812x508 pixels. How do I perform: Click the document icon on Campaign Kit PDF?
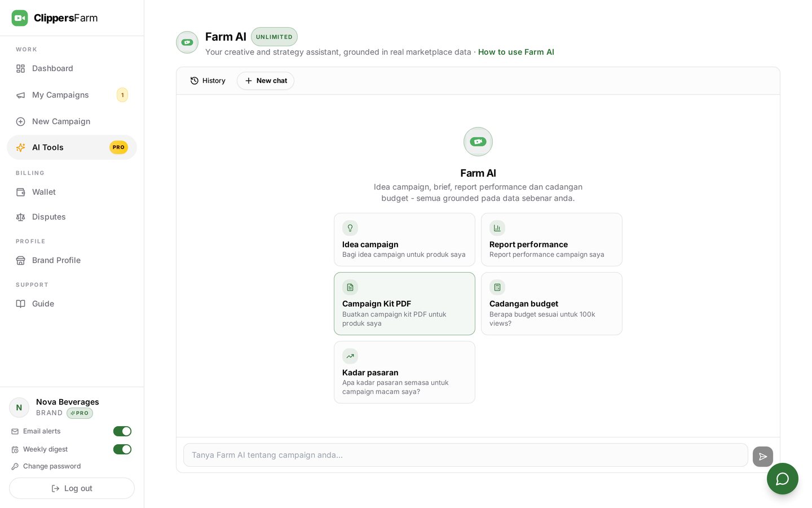(x=350, y=287)
